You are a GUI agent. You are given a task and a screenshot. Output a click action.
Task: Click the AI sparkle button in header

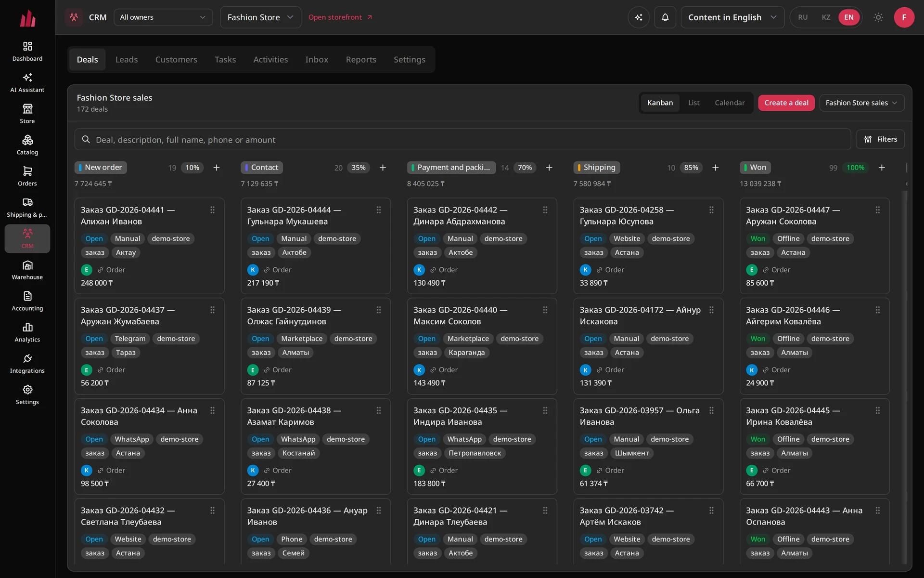coord(639,17)
